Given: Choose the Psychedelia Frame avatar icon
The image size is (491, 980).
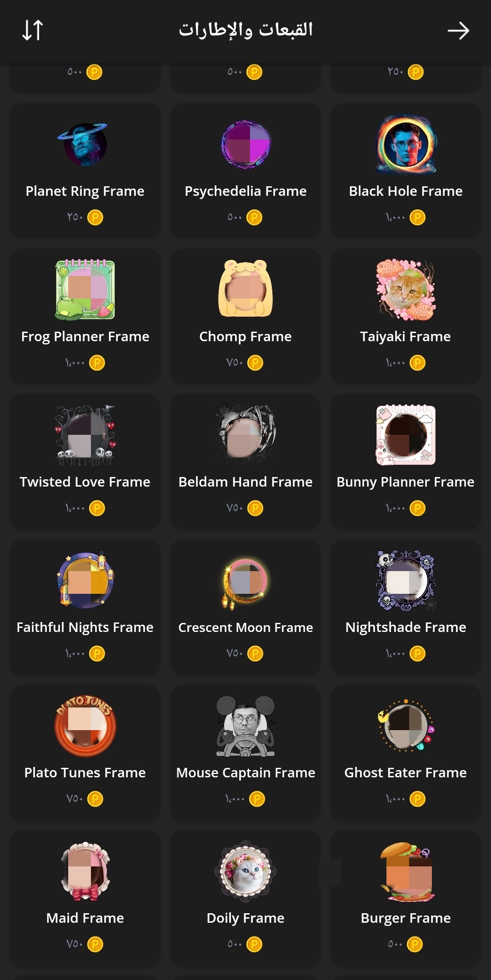Looking at the screenshot, I should pyautogui.click(x=245, y=144).
